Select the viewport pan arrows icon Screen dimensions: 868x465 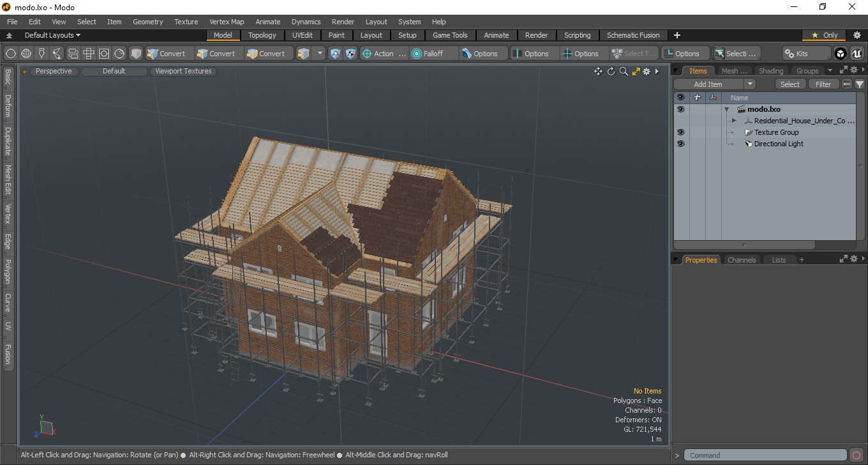click(x=598, y=72)
